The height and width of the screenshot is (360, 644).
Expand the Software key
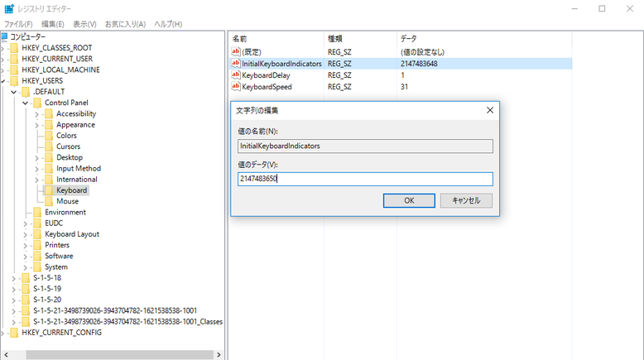coord(26,257)
